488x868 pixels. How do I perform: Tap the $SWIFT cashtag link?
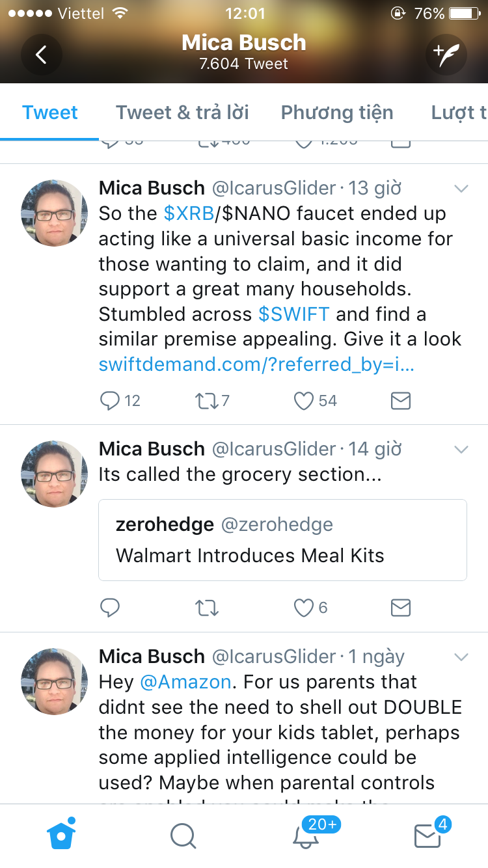[x=293, y=314]
